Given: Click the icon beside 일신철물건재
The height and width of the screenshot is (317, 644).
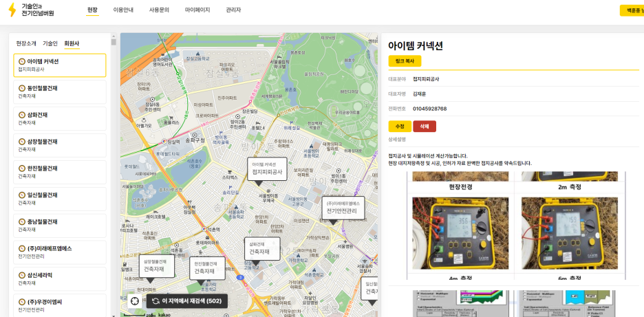Looking at the screenshot, I should [22, 195].
